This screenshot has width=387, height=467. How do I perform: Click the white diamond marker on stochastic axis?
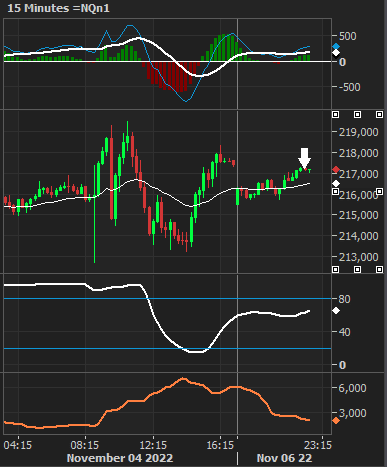pyautogui.click(x=336, y=311)
